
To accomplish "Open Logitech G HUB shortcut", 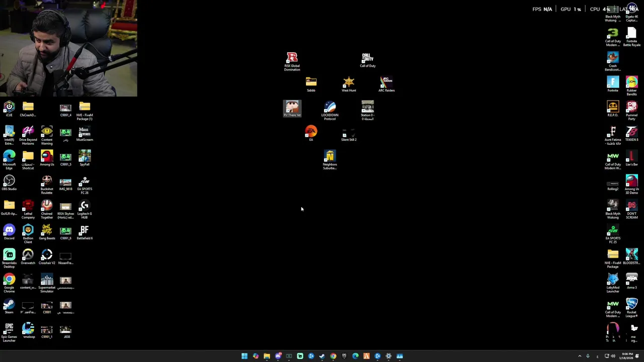I will [85, 210].
